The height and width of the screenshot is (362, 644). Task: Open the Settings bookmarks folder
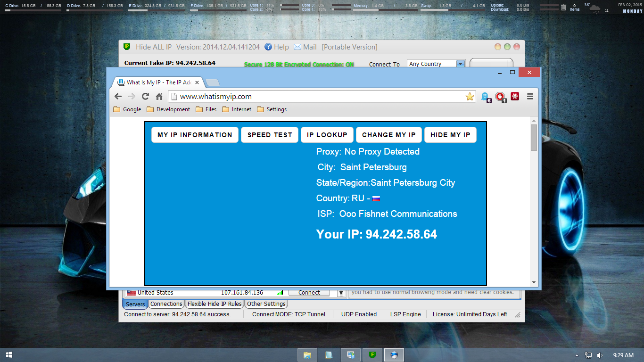(272, 109)
